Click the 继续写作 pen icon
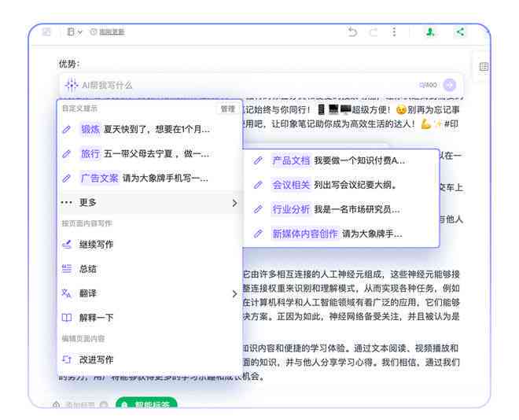 (67, 245)
